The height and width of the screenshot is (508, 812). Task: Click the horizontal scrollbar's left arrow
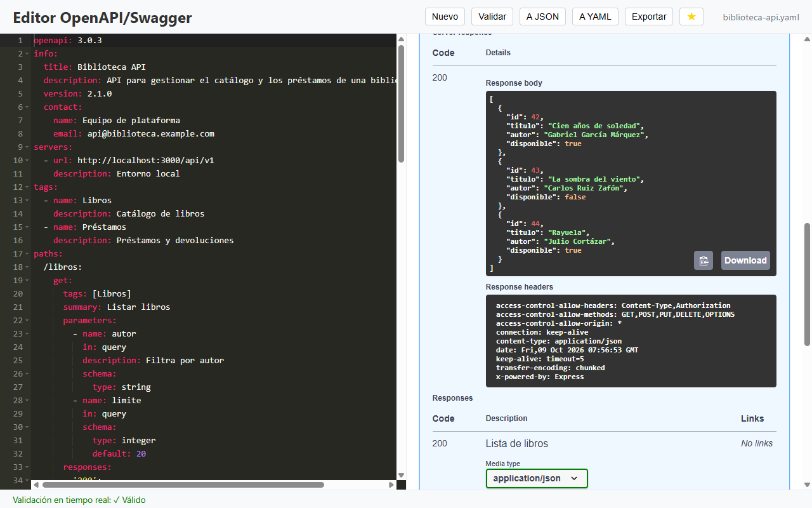coord(36,485)
